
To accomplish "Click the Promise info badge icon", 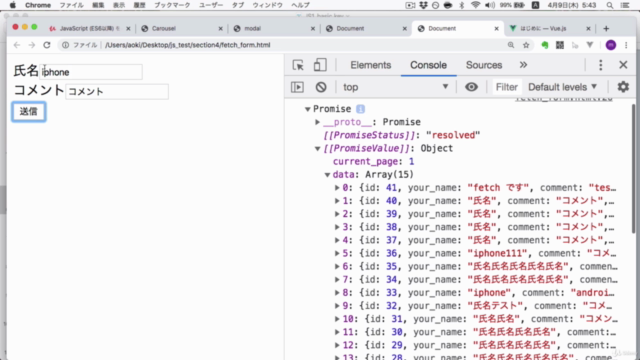I will [x=360, y=109].
